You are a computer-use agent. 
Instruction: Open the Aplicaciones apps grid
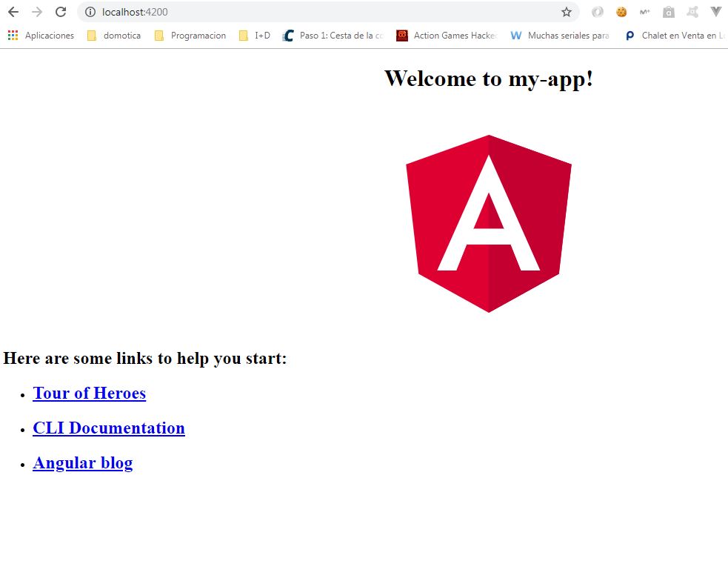[x=41, y=36]
